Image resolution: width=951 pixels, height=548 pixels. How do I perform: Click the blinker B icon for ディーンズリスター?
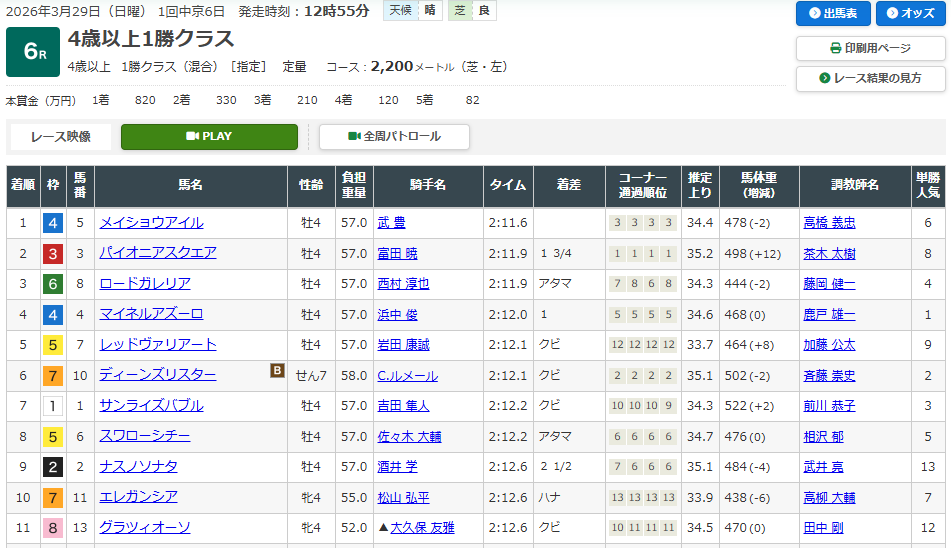point(277,371)
